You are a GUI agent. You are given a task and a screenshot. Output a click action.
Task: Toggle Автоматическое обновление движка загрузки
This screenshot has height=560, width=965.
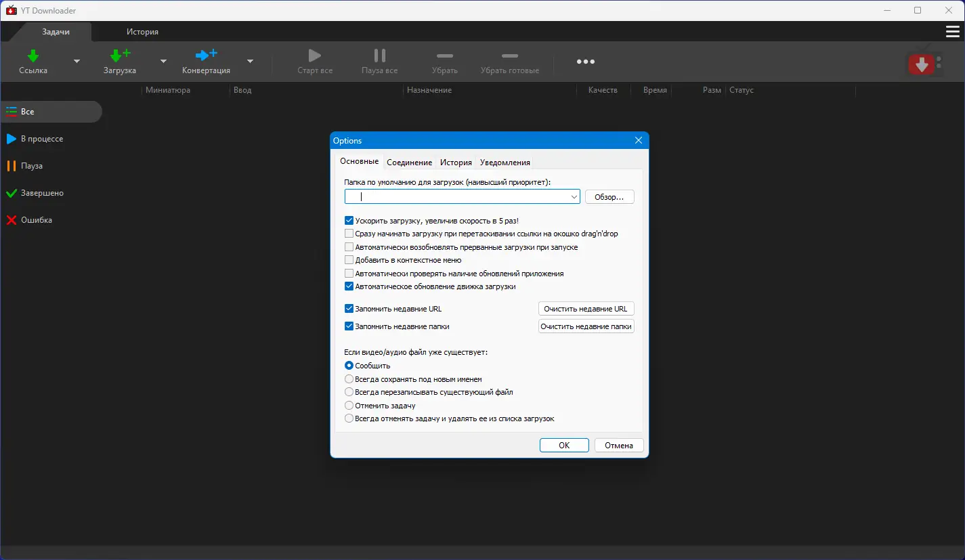pos(349,286)
